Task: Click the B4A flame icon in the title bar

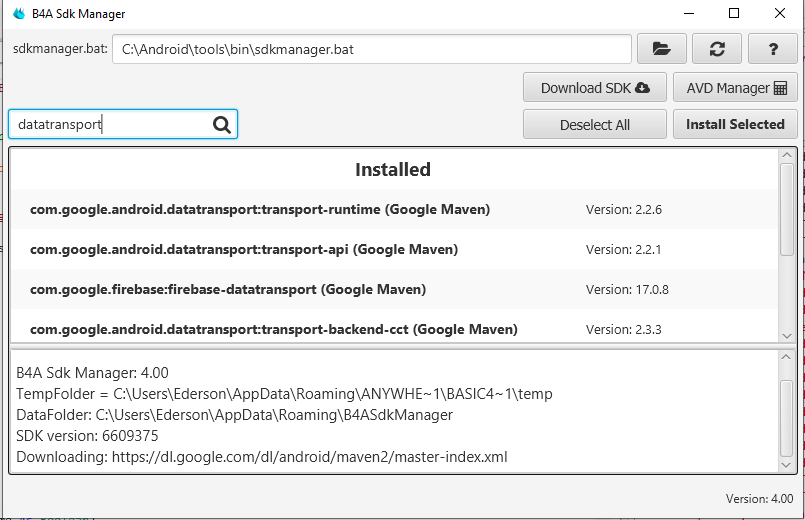Action: [x=17, y=14]
